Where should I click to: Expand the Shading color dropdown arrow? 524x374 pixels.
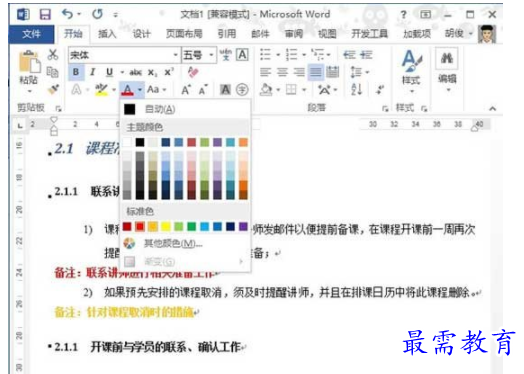[278, 90]
